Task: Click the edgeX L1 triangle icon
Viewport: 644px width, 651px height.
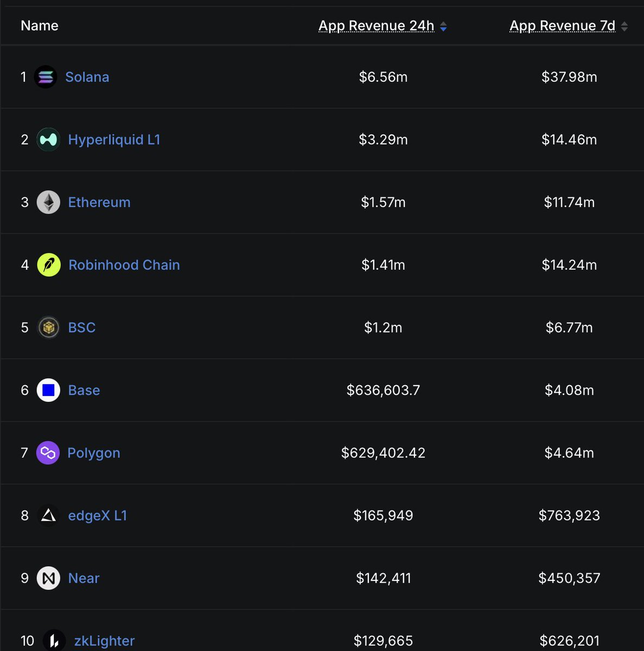Action: (48, 515)
